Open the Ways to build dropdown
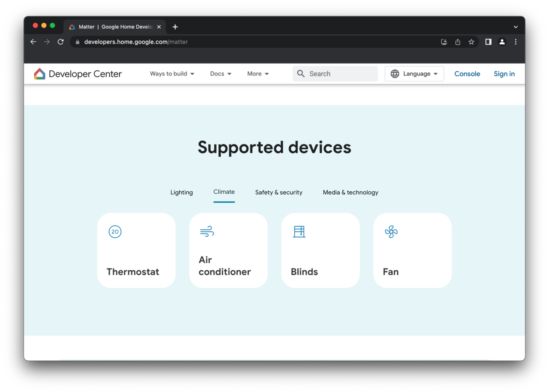Image resolution: width=549 pixels, height=392 pixels. point(172,73)
